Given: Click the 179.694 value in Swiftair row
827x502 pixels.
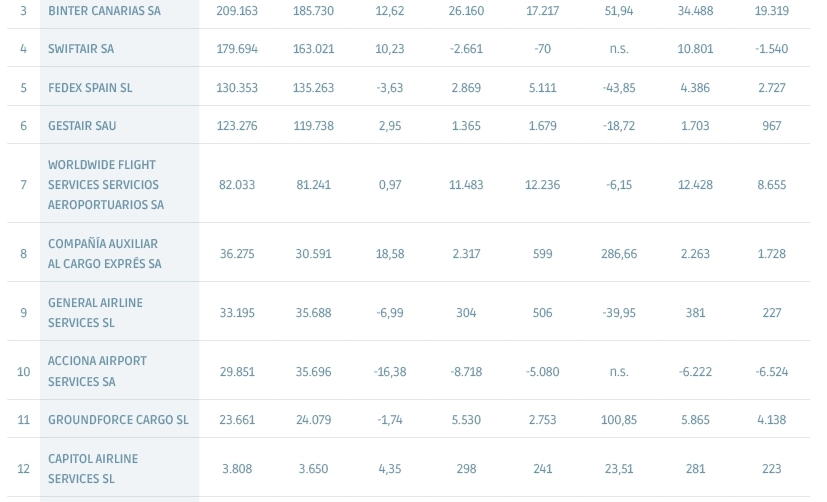Looking at the screenshot, I should point(237,49).
